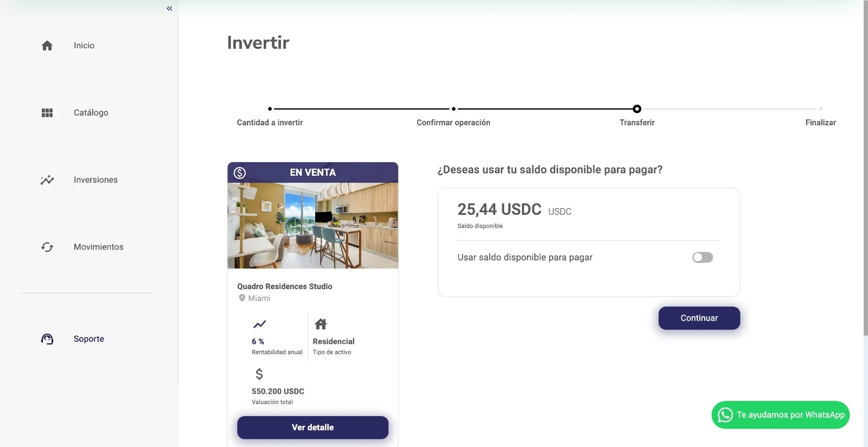This screenshot has width=868, height=447.
Task: Click the Movimientos arrows icon
Action: pyautogui.click(x=47, y=247)
